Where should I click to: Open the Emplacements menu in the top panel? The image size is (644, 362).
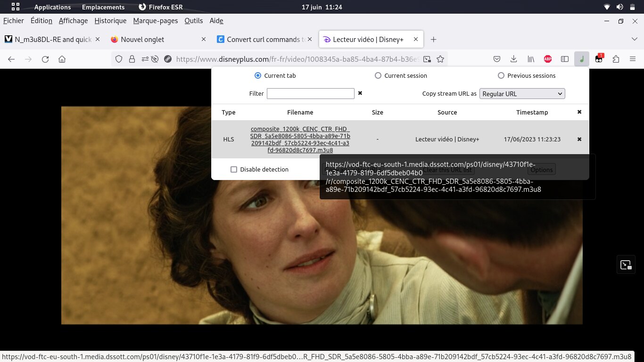click(x=103, y=7)
